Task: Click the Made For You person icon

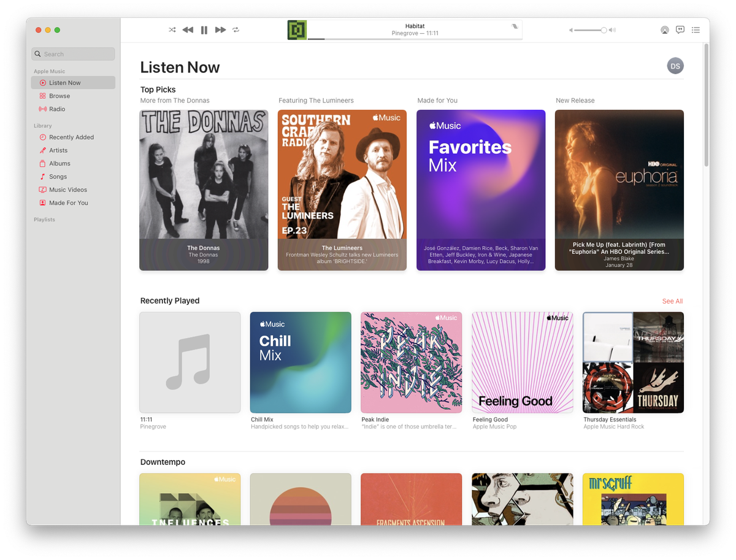Action: coord(42,203)
